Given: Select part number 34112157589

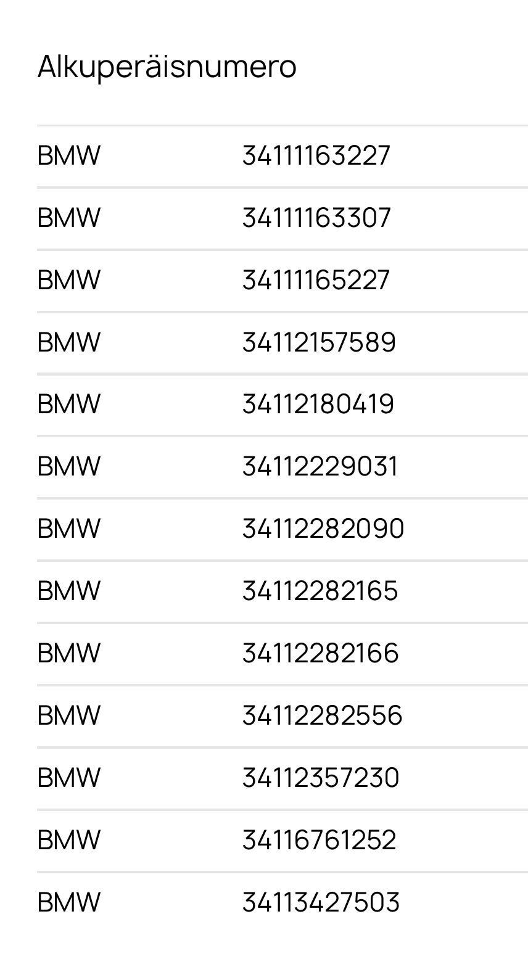Looking at the screenshot, I should [x=318, y=342].
